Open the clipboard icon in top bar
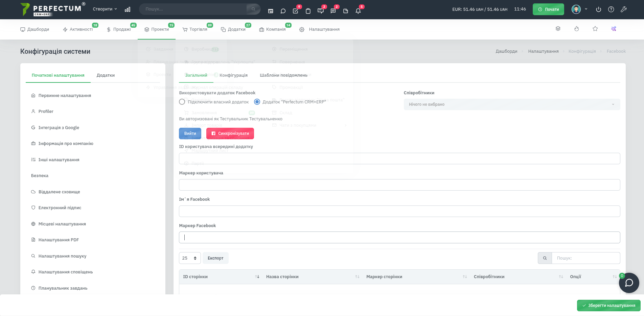This screenshot has height=316, width=644. pos(308,11)
